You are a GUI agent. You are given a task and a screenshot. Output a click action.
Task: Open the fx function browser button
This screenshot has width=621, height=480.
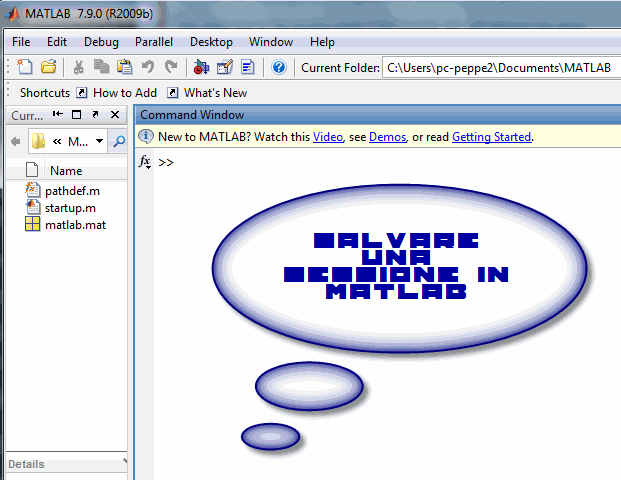click(145, 162)
